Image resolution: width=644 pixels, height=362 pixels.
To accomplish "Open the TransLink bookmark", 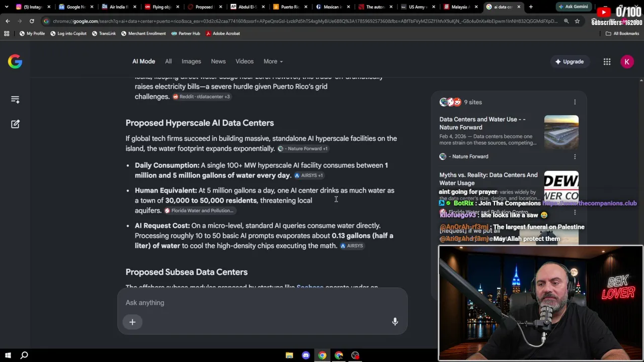I will (x=104, y=33).
